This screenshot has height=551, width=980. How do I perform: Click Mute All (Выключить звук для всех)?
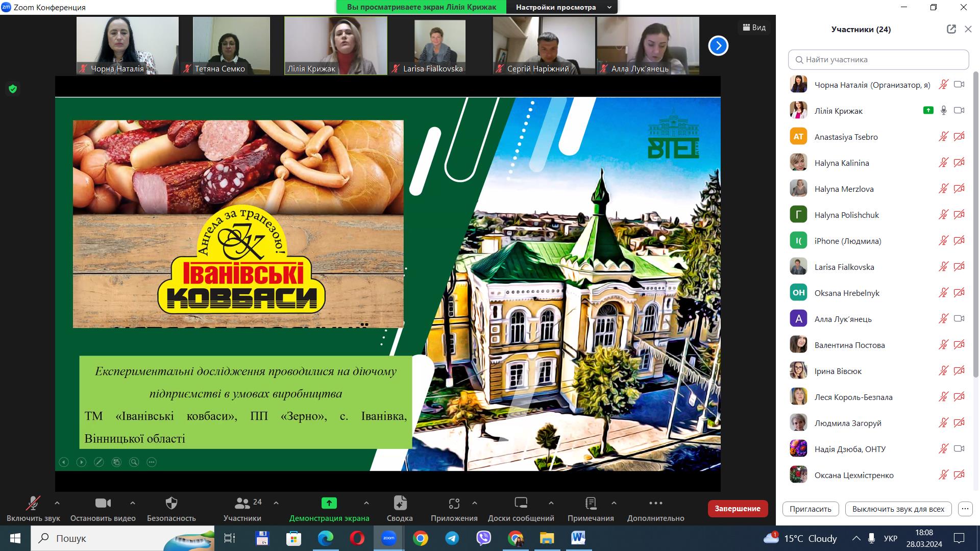coord(898,509)
